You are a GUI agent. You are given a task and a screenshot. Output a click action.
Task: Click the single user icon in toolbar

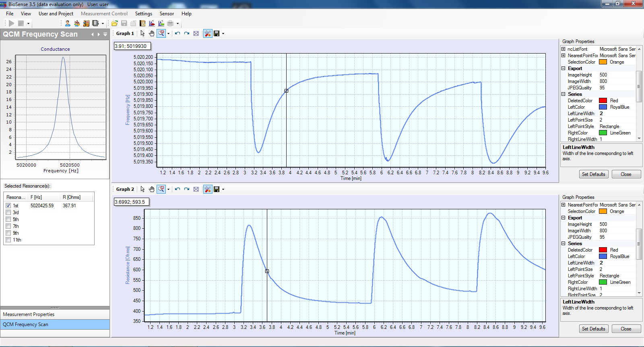[68, 23]
